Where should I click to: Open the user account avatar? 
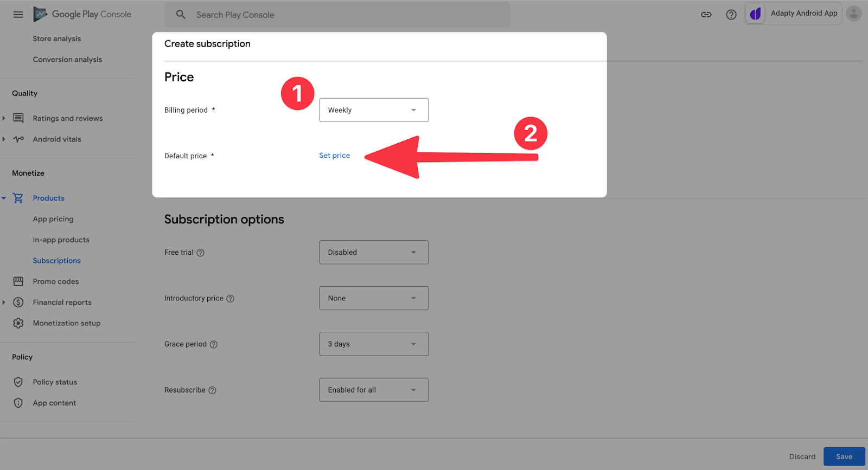(x=854, y=14)
